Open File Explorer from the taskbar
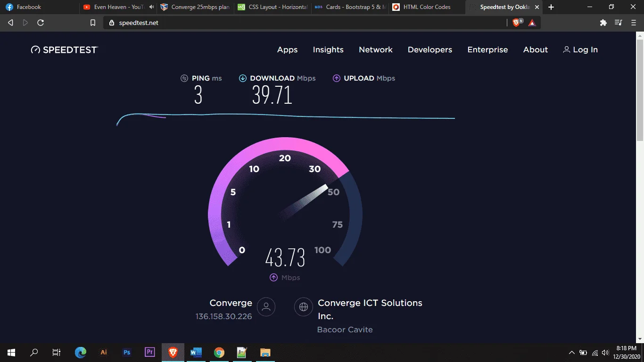This screenshot has width=644, height=362. pyautogui.click(x=265, y=352)
